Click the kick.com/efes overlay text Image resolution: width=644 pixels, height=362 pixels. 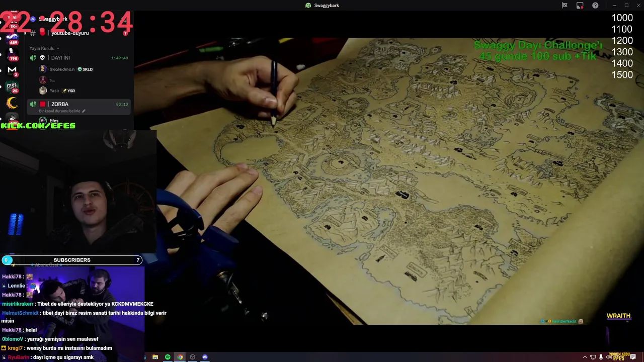[38, 126]
